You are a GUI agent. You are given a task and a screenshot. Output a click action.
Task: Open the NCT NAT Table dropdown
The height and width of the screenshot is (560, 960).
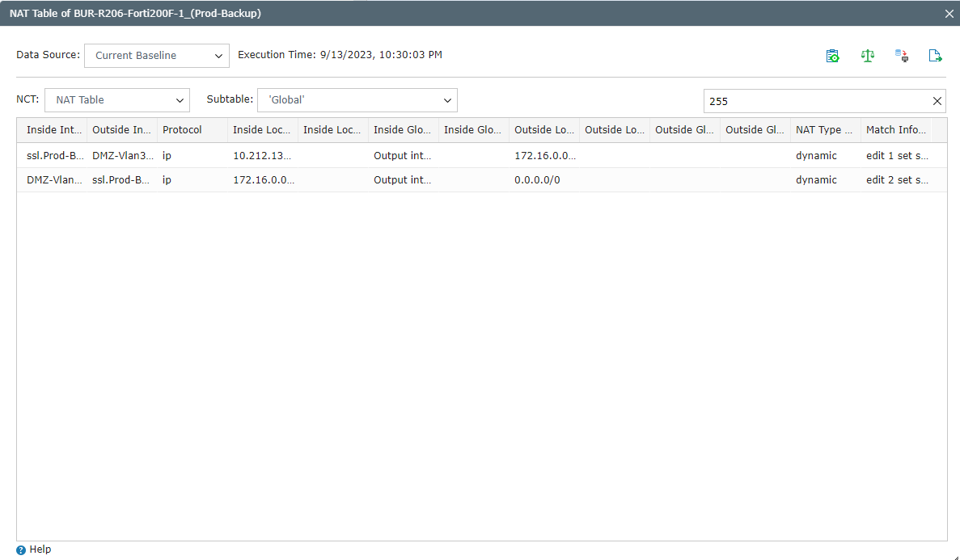click(x=117, y=100)
